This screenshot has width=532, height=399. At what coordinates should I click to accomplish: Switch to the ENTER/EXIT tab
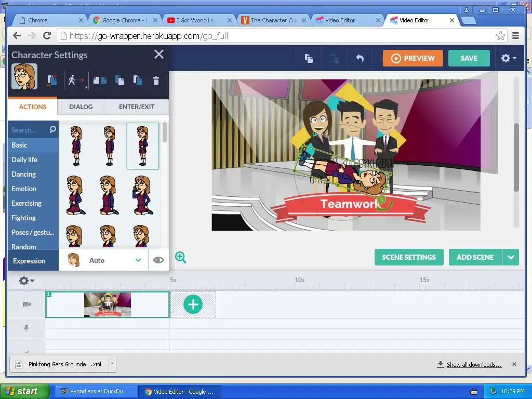pos(137,107)
